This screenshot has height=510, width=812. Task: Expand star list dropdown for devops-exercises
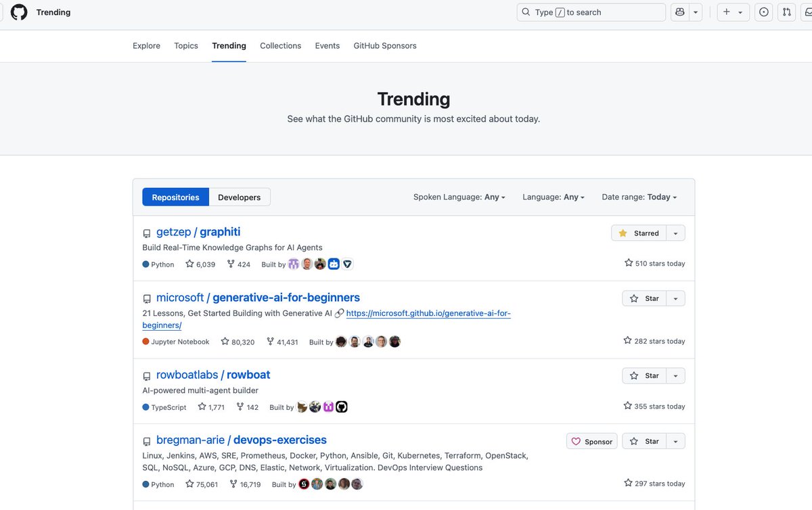click(676, 441)
